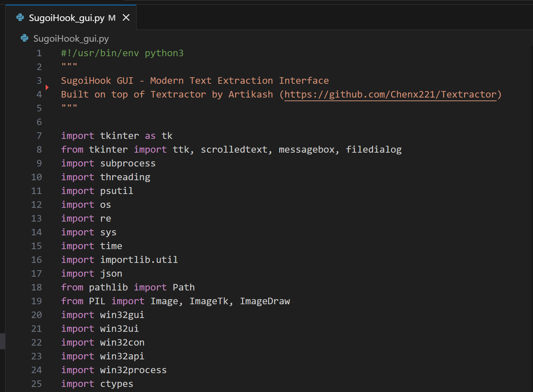
Task: Click the M modified indicator on the tab
Action: pos(112,18)
